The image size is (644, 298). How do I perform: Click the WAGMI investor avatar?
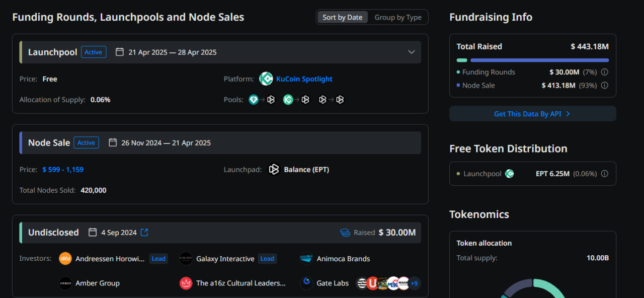[404, 283]
